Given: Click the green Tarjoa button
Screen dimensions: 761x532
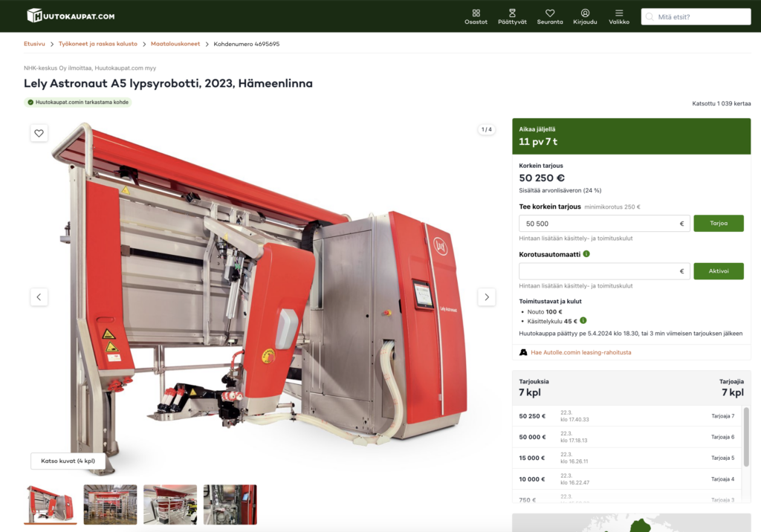Looking at the screenshot, I should [719, 224].
